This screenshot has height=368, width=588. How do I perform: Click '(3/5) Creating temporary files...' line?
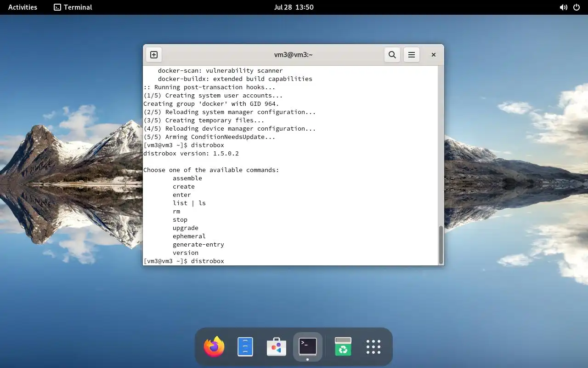pyautogui.click(x=204, y=121)
